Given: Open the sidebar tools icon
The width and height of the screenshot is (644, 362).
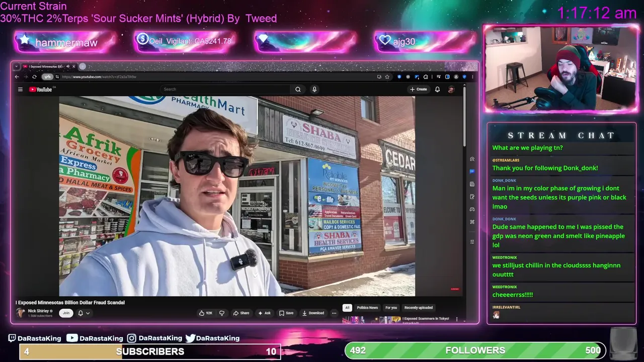Looking at the screenshot, I should coord(472,222).
